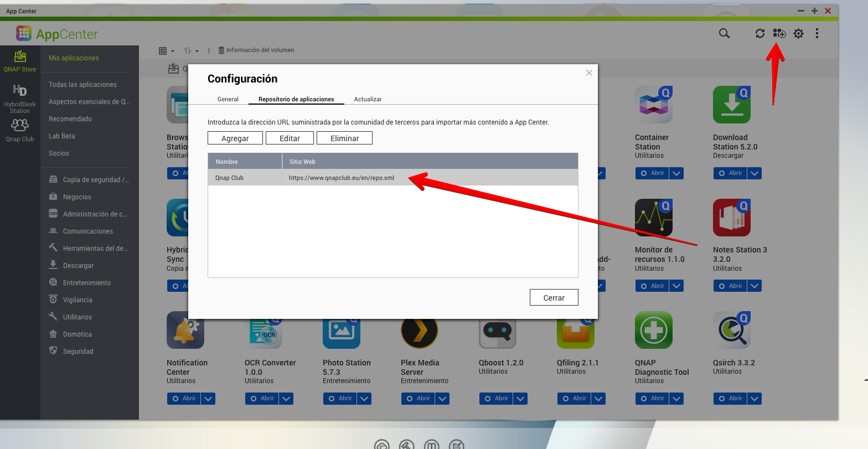
Task: Select Qnap Club in left sidebar
Action: [x=20, y=131]
